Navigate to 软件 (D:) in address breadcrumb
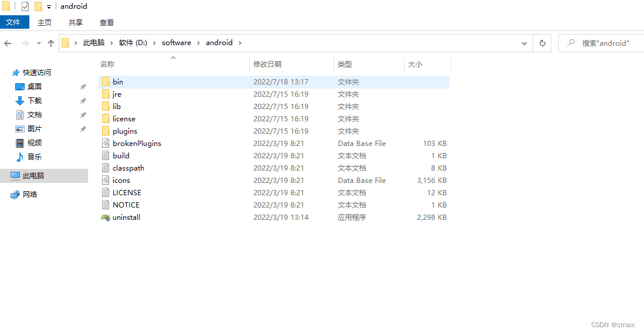The image size is (644, 333). click(x=133, y=43)
